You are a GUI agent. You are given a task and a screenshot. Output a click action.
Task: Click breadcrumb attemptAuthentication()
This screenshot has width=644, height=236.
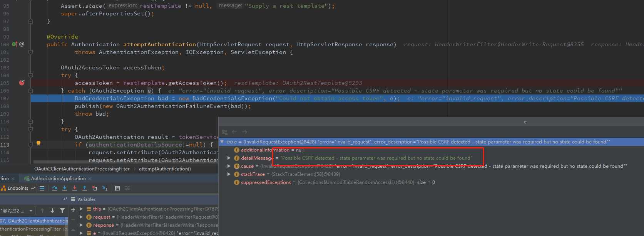[165, 169]
